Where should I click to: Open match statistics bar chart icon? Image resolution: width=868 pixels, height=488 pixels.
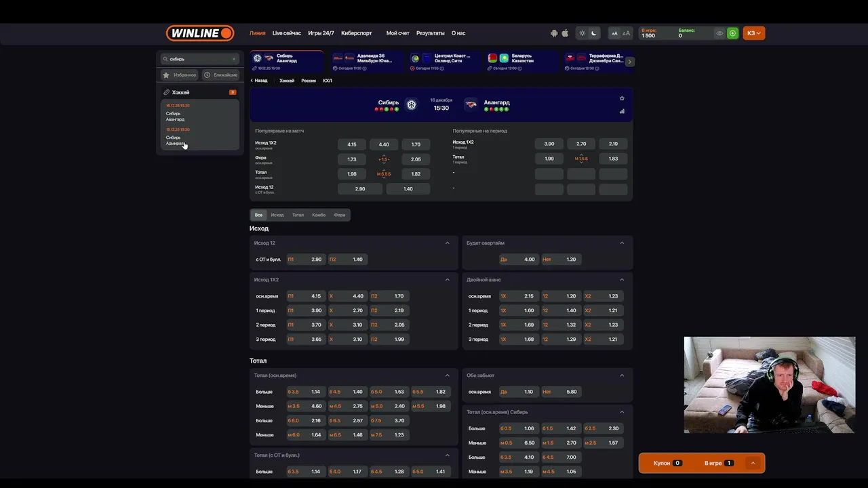pos(622,111)
